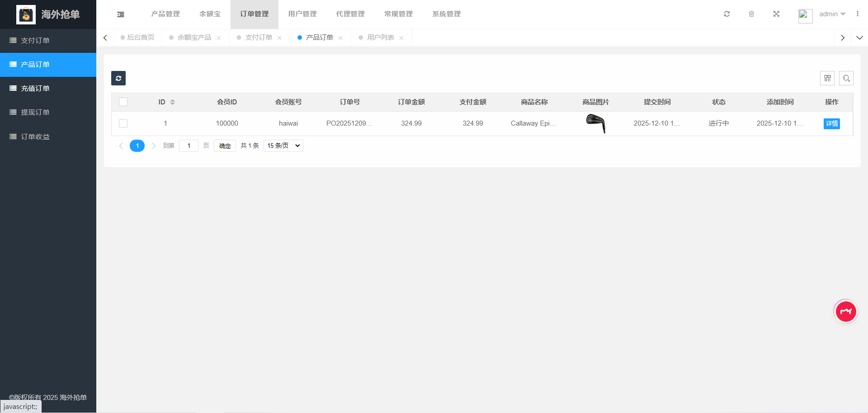
Task: Expand the admin user dropdown
Action: [x=832, y=14]
